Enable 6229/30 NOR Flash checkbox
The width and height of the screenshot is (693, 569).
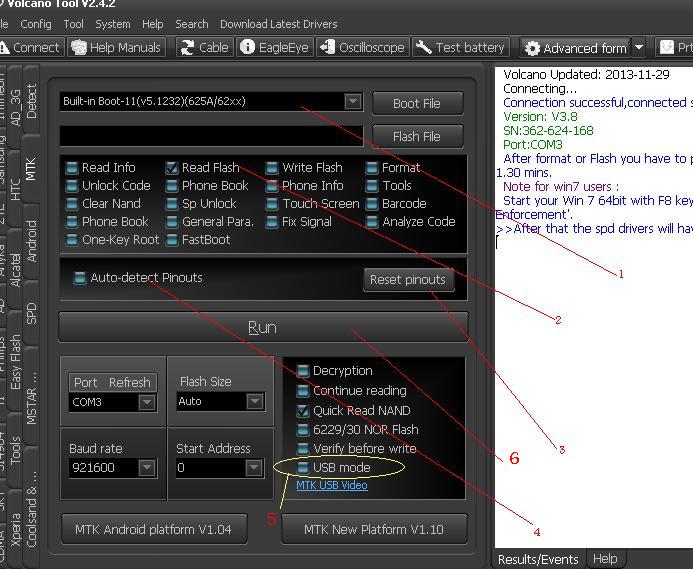[x=303, y=430]
